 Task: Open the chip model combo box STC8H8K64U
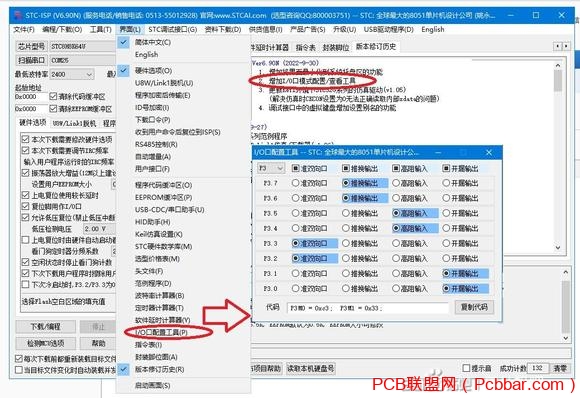(x=83, y=47)
